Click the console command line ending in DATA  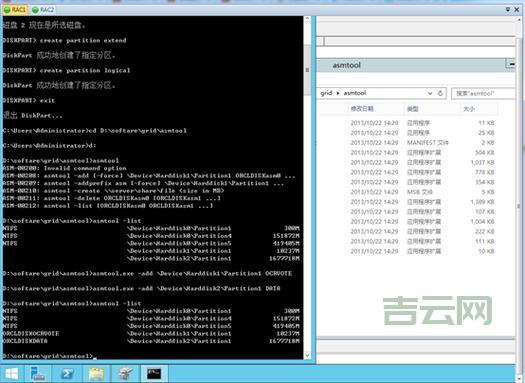pyautogui.click(x=141, y=289)
